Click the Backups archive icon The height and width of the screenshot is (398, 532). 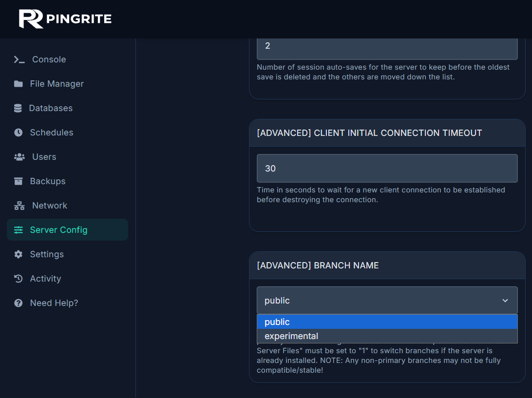[x=19, y=181]
